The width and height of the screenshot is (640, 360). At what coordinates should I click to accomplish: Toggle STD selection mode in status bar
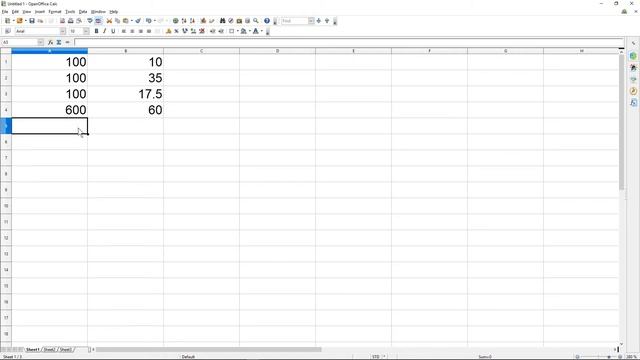(x=376, y=357)
